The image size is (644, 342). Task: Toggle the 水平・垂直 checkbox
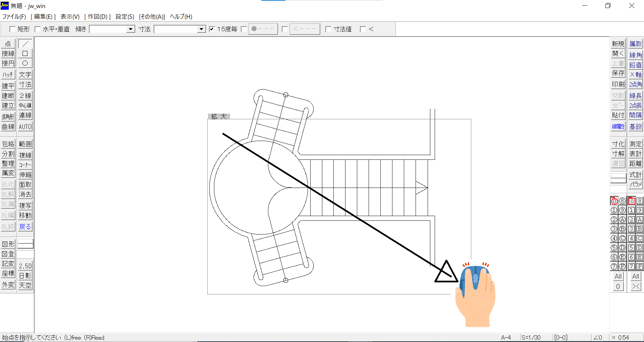point(38,29)
